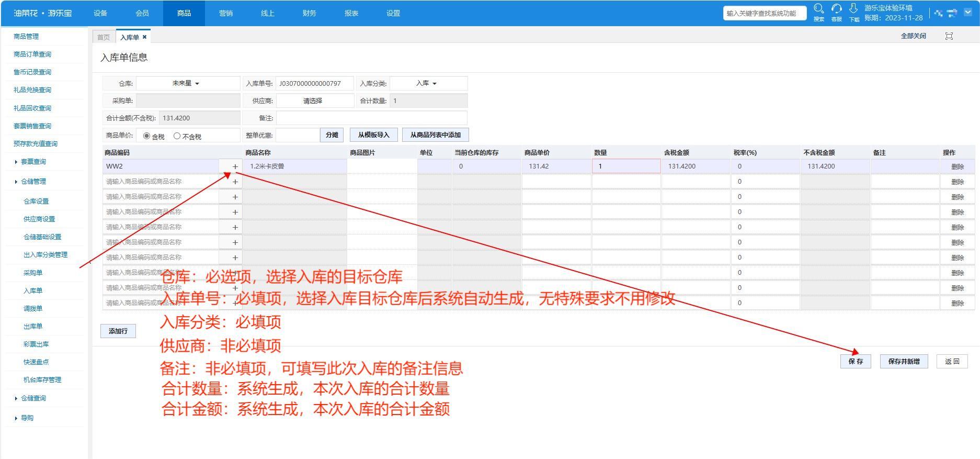Click 全部关闭 to close all tabs
The width and height of the screenshot is (980, 459).
(914, 36)
